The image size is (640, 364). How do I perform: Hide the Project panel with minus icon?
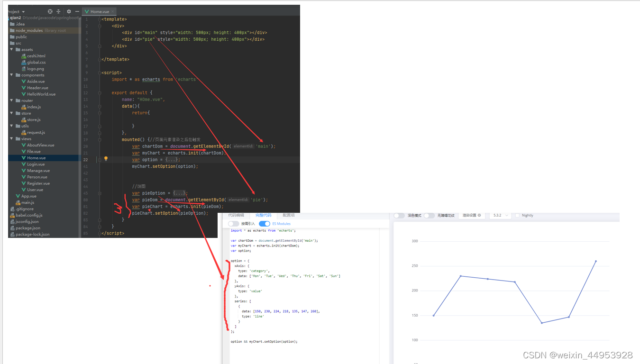(x=77, y=11)
